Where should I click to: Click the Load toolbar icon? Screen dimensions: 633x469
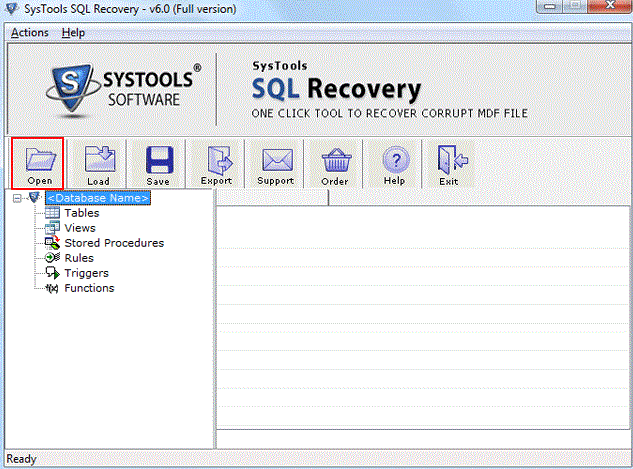[x=99, y=159]
